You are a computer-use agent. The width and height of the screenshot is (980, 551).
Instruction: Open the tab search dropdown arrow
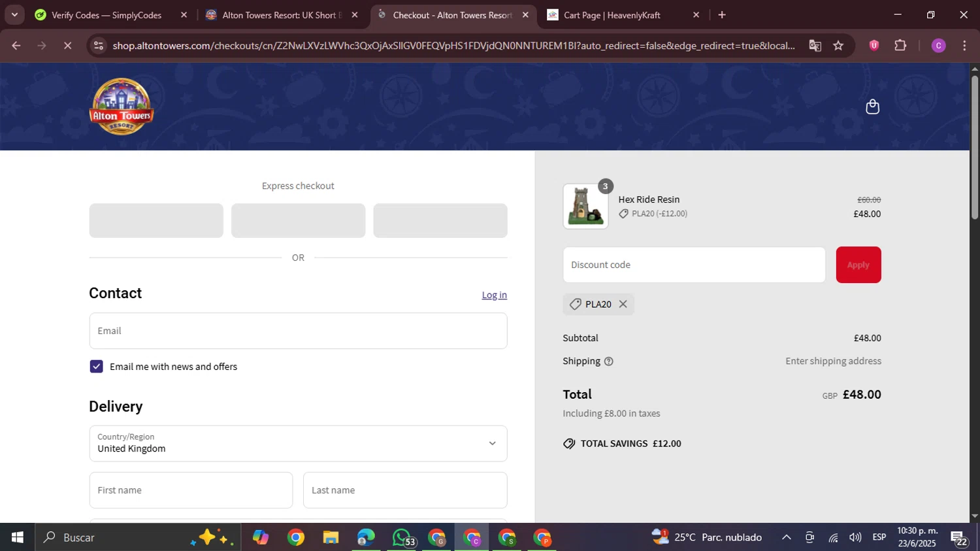[14, 14]
